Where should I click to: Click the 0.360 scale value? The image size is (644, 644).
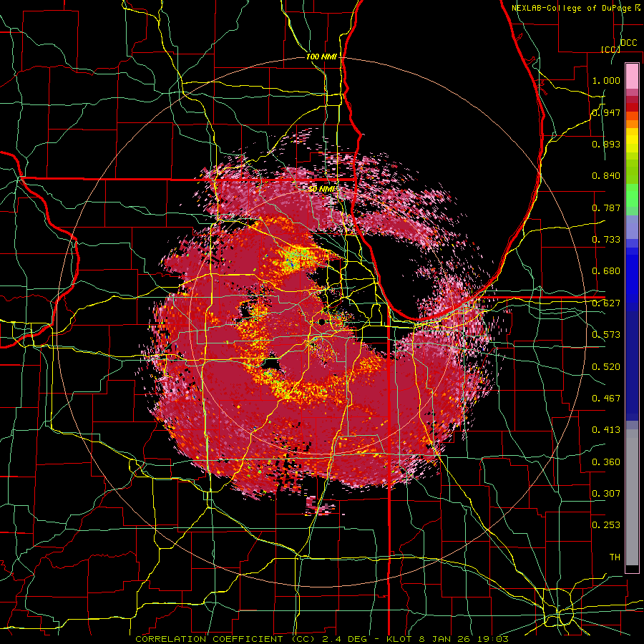click(606, 462)
